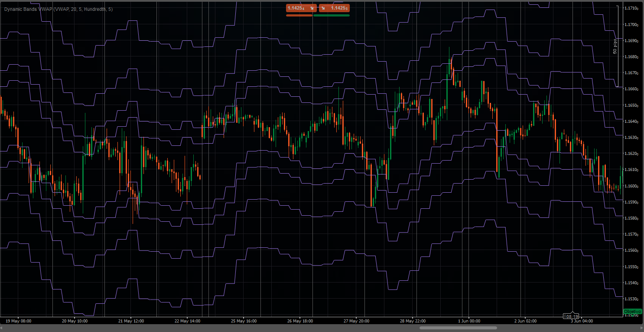Click the sell button priced 1.14254
This screenshot has height=332, width=644.
[x=302, y=8]
